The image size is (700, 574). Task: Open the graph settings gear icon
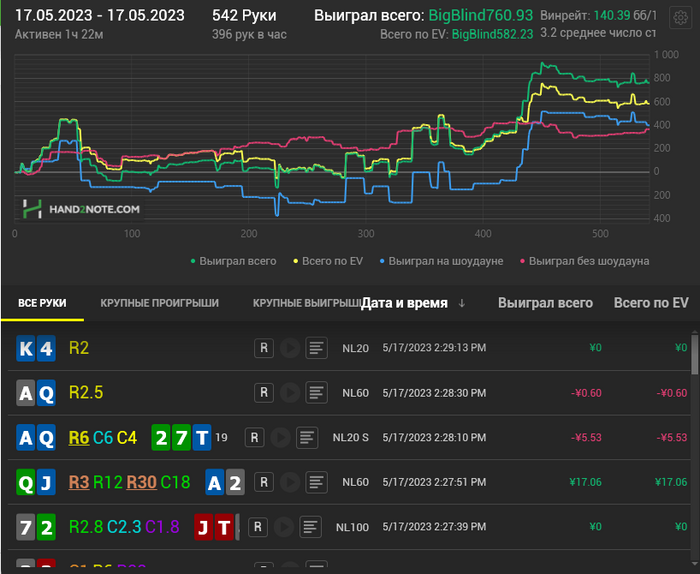(680, 18)
